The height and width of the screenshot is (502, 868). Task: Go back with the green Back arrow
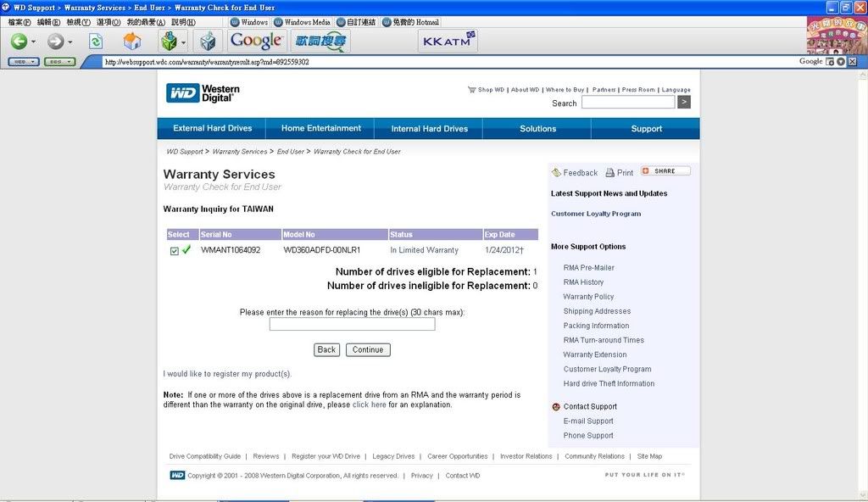19,41
